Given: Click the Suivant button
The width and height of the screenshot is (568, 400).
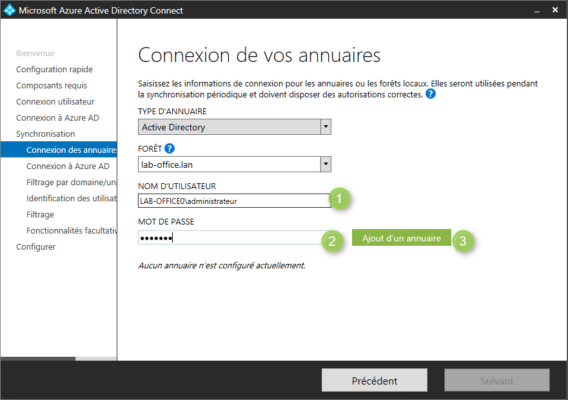Looking at the screenshot, I should pos(497,380).
